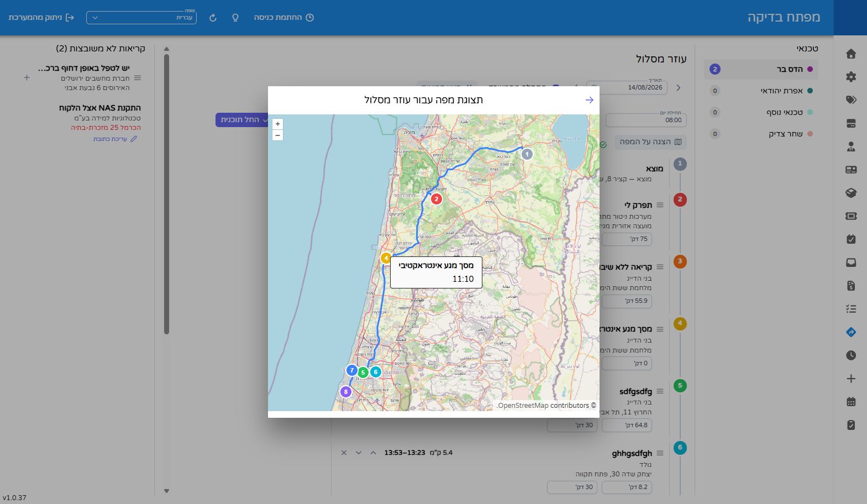Select the blue route directions sidebar icon

point(851,332)
